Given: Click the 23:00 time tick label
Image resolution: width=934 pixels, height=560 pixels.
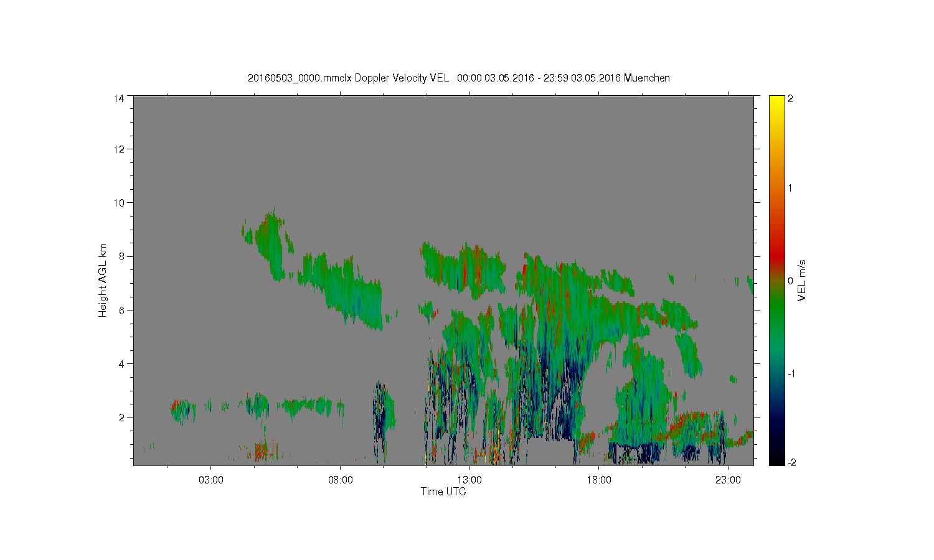Looking at the screenshot, I should 728,480.
